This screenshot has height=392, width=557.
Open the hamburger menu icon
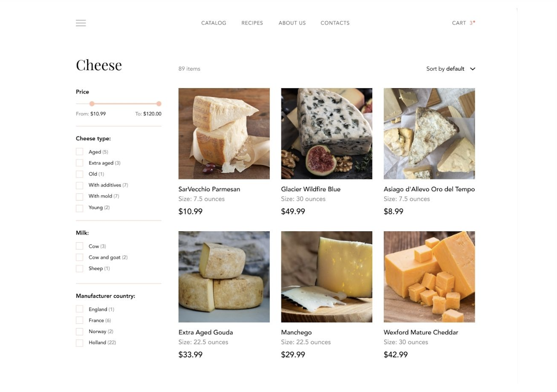click(x=81, y=23)
